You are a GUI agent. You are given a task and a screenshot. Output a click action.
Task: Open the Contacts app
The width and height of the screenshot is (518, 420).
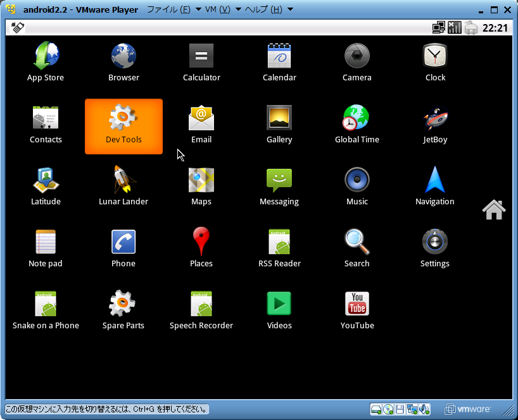click(46, 125)
